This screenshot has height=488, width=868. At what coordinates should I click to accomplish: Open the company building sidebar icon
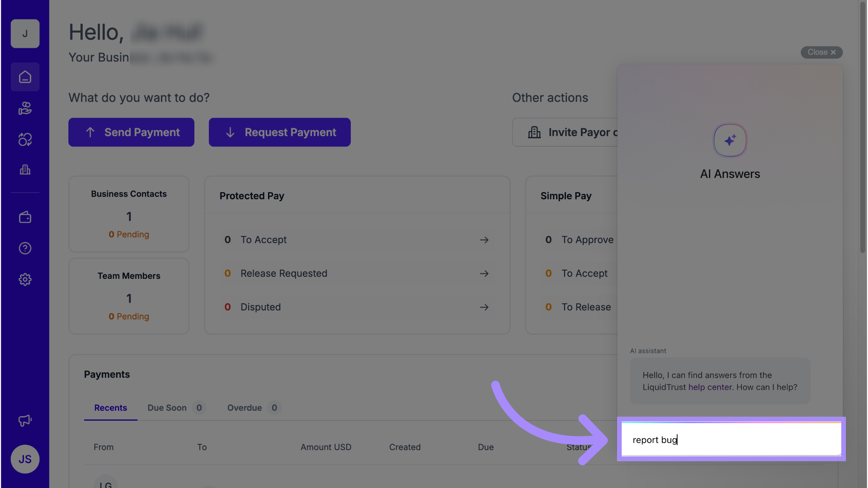click(x=25, y=170)
